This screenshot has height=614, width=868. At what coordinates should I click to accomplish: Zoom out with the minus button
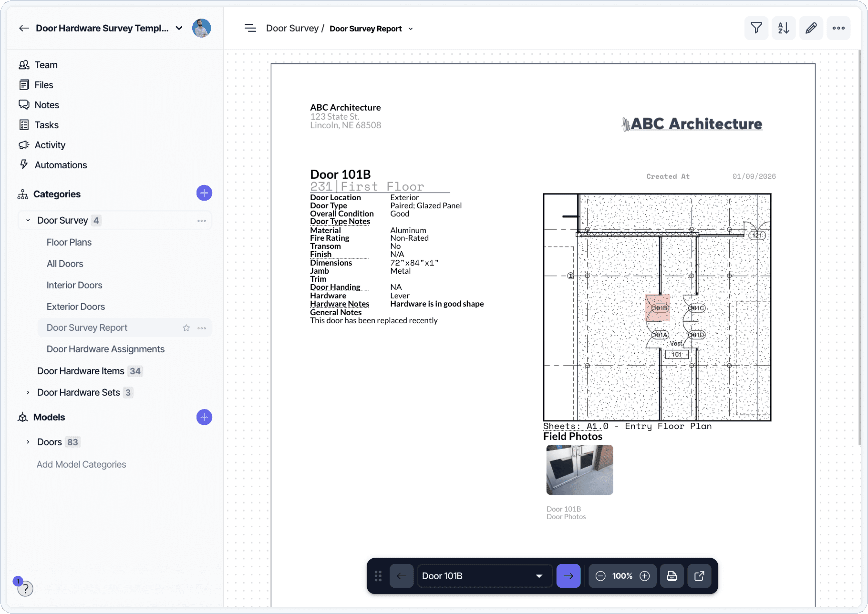click(x=601, y=576)
